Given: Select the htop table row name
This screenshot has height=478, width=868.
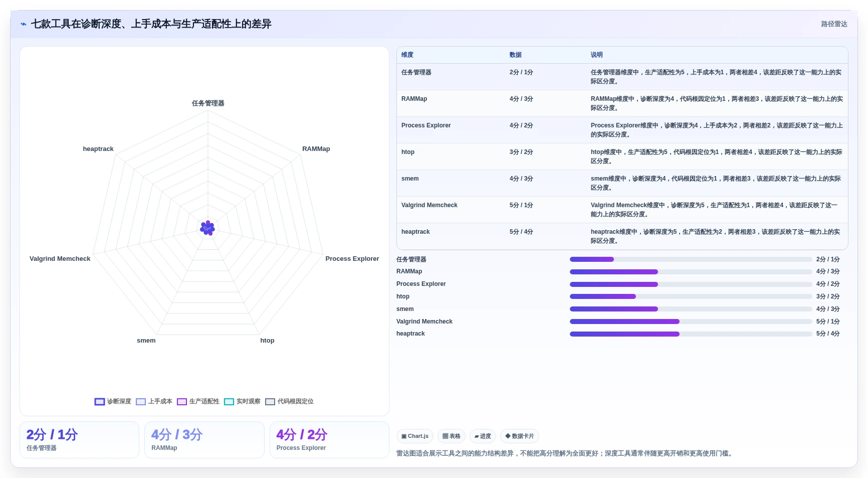Looking at the screenshot, I should click(x=408, y=152).
